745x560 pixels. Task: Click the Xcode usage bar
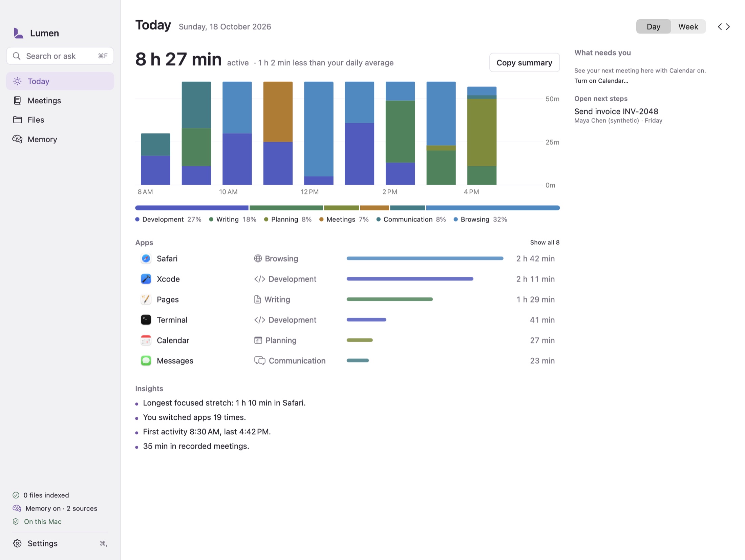[410, 279]
